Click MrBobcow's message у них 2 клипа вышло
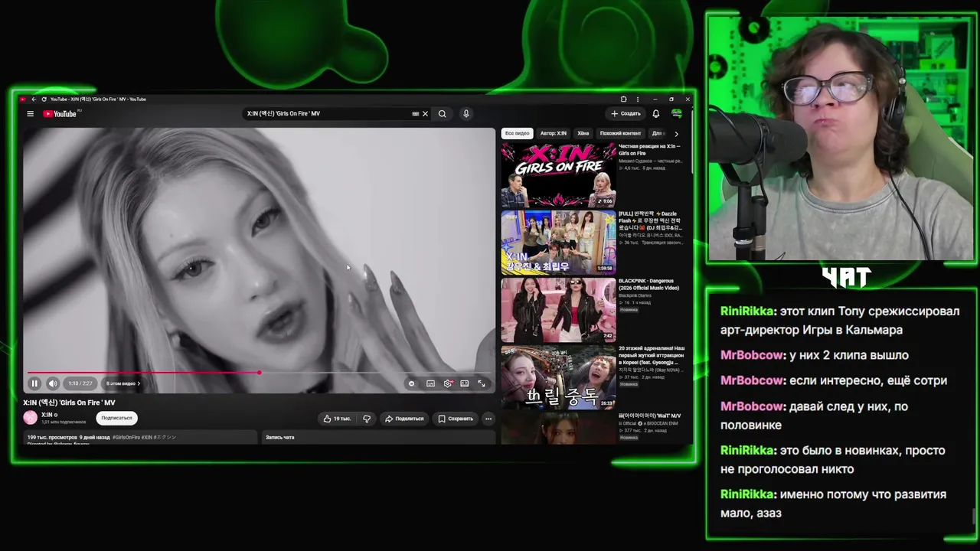This screenshot has width=980, height=551. click(x=815, y=355)
